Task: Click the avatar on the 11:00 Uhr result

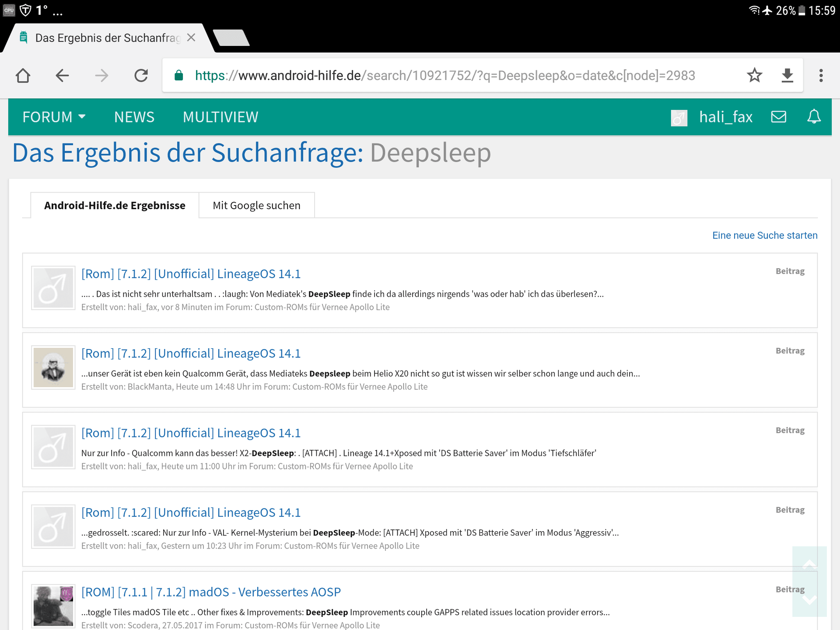Action: (53, 447)
